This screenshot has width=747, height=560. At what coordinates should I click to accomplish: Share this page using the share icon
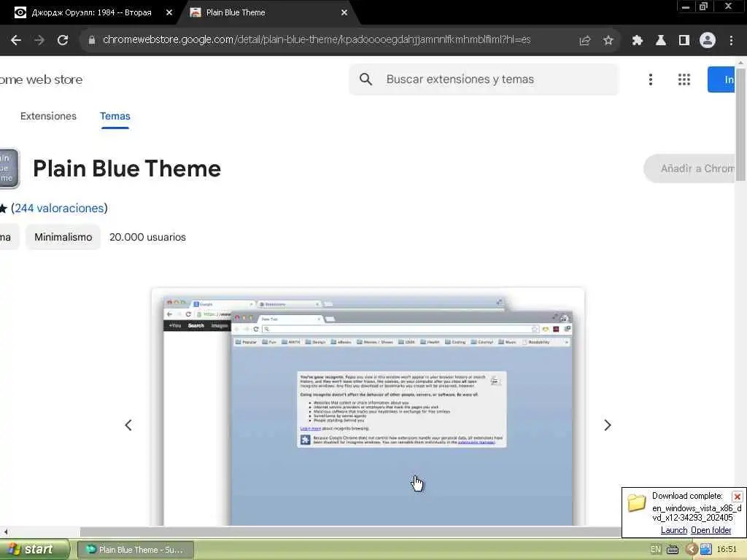(584, 41)
